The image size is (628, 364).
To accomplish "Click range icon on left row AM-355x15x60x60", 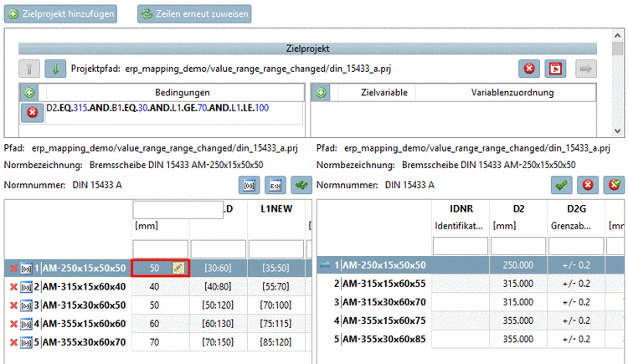I will pos(26,324).
